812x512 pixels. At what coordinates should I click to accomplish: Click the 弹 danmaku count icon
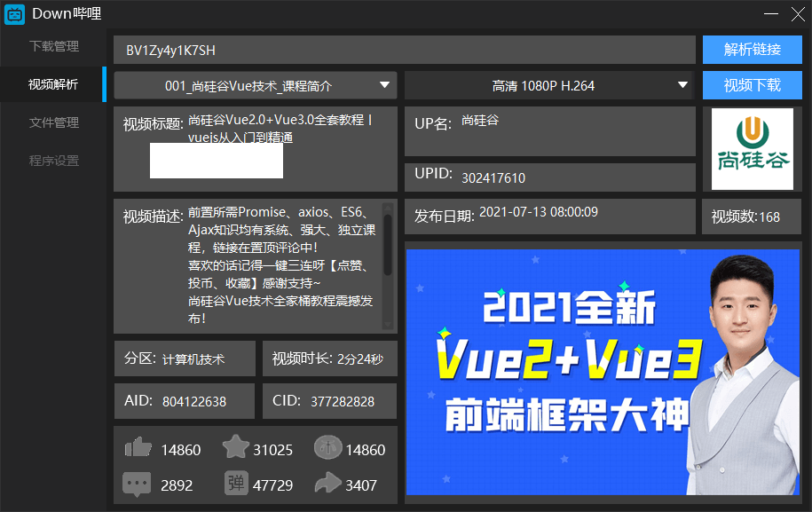[x=236, y=483]
